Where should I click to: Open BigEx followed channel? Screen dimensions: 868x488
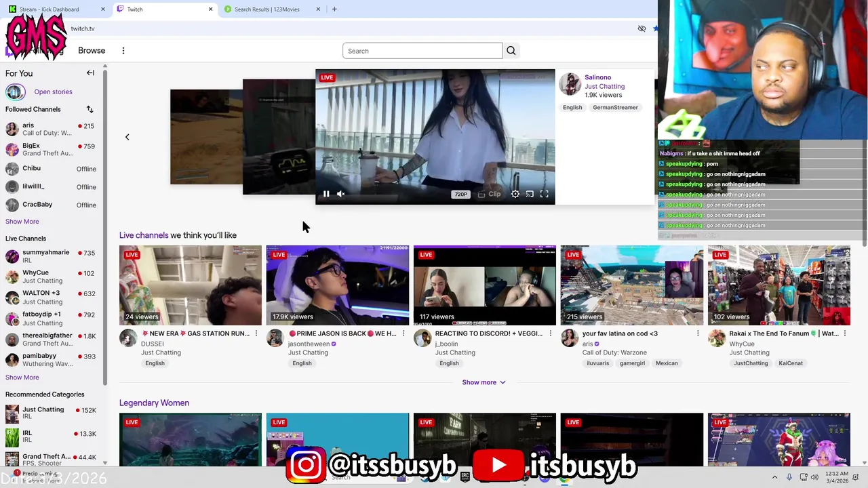pyautogui.click(x=51, y=149)
